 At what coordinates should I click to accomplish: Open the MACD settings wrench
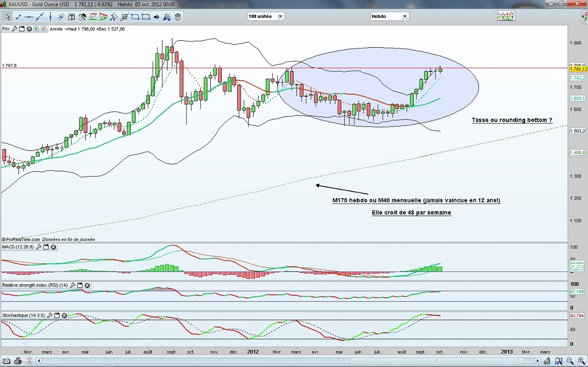pyautogui.click(x=38, y=247)
